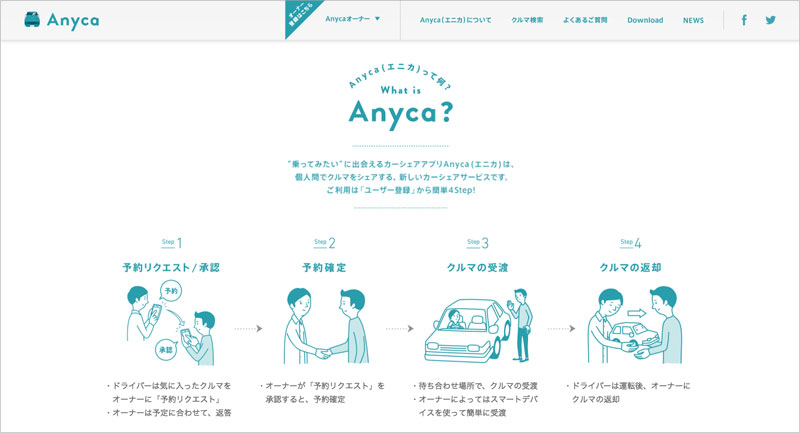Click the Step 2 handshake illustration
800x433 pixels.
tap(325, 326)
